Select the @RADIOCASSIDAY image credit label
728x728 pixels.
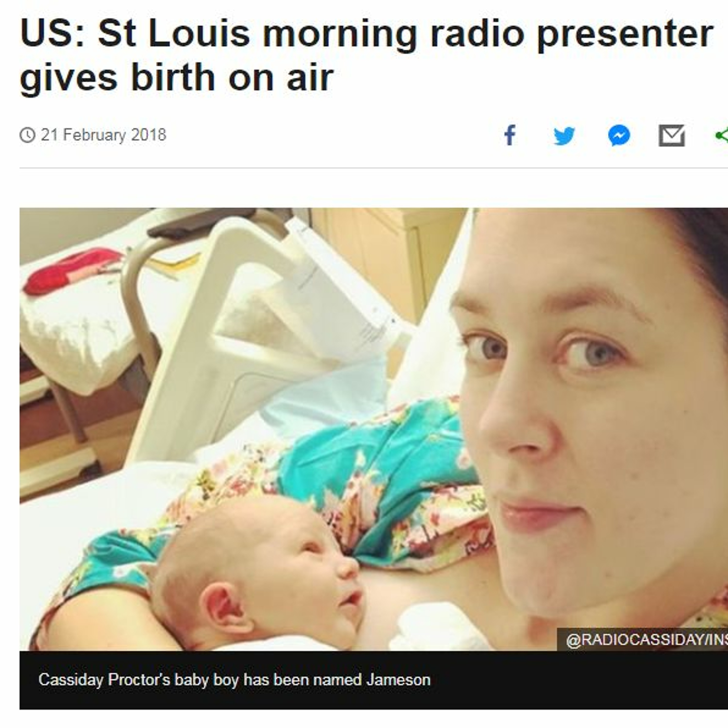(643, 639)
